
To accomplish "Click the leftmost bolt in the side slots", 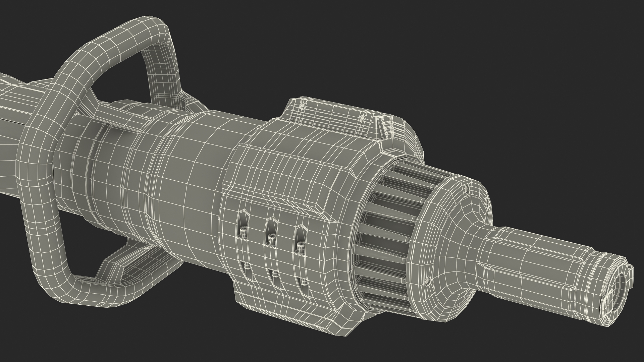I will [244, 232].
